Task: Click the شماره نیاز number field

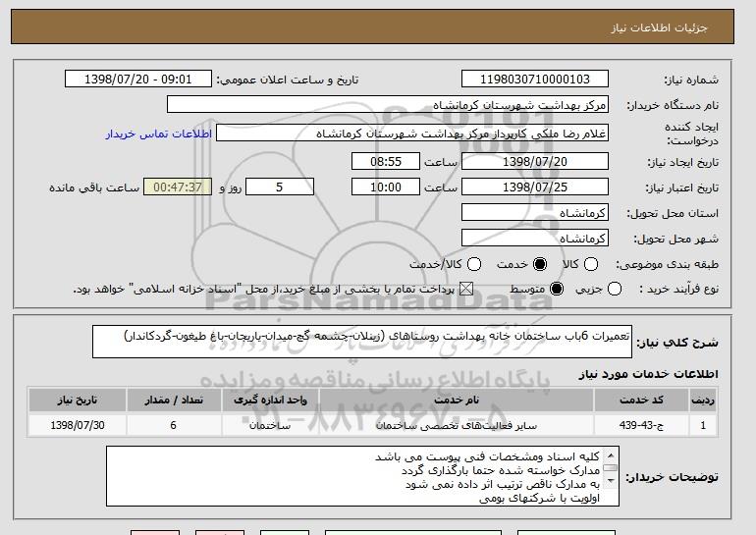Action: 535,80
